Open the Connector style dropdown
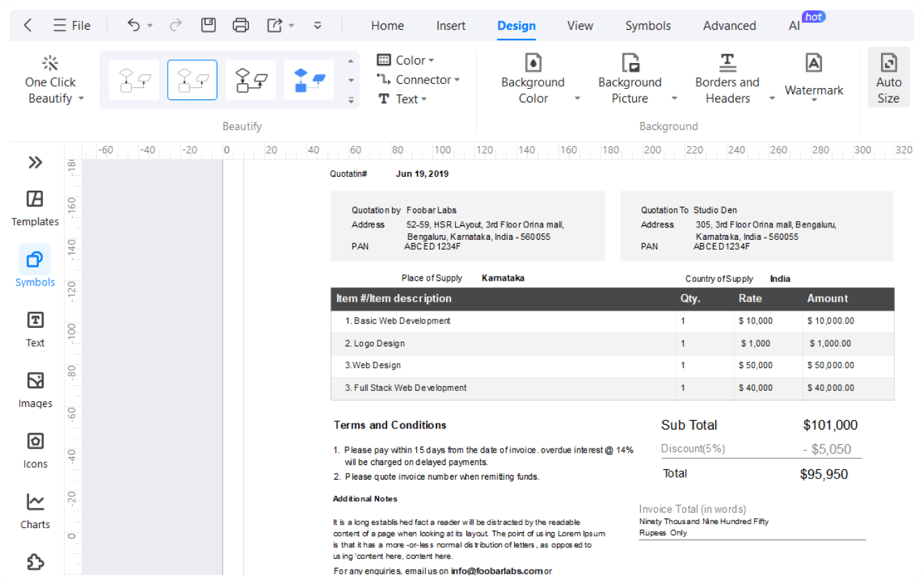Image resolution: width=924 pixels, height=585 pixels. click(x=418, y=80)
